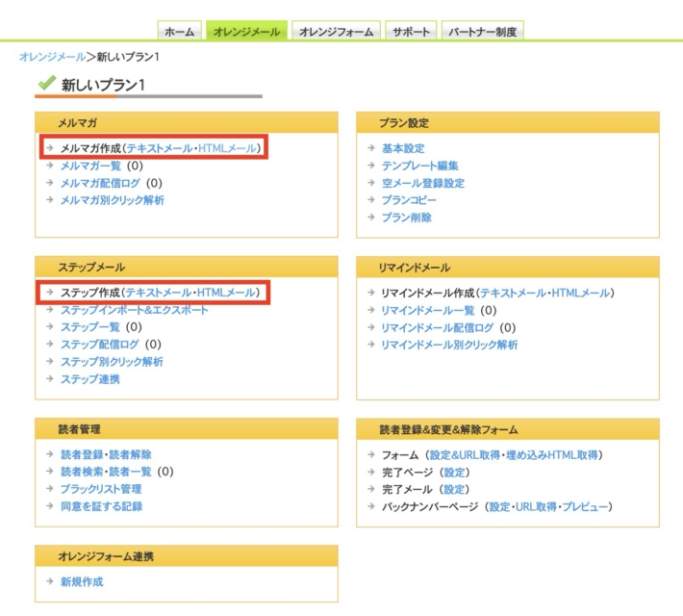Open 設定 for 完了ページ
The image size is (683, 616).
pyautogui.click(x=455, y=473)
